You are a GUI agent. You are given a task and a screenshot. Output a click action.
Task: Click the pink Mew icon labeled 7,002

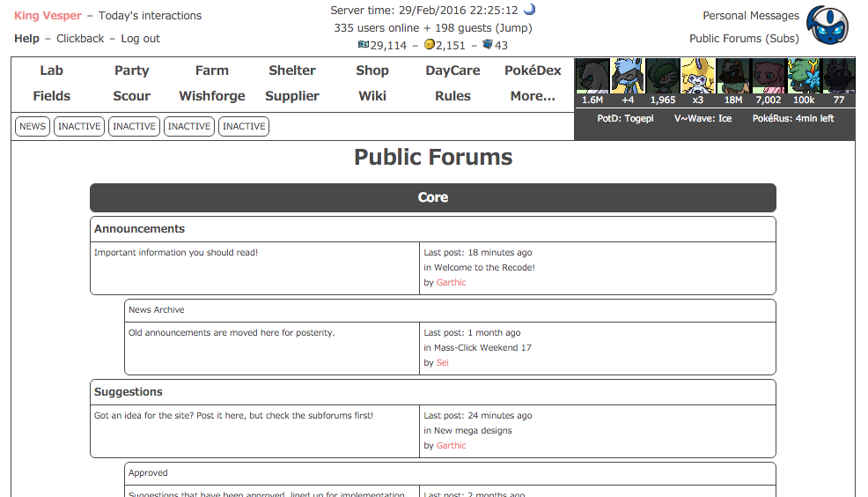pyautogui.click(x=769, y=77)
